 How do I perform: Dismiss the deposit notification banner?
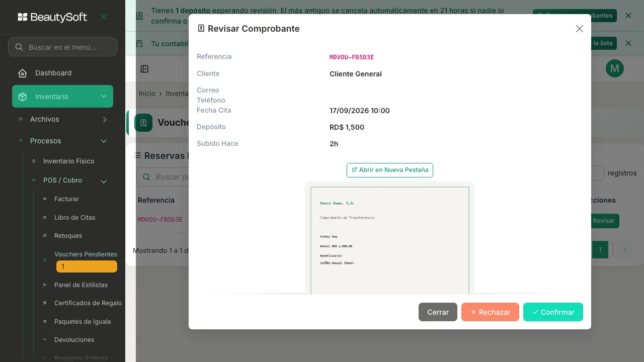coord(628,16)
